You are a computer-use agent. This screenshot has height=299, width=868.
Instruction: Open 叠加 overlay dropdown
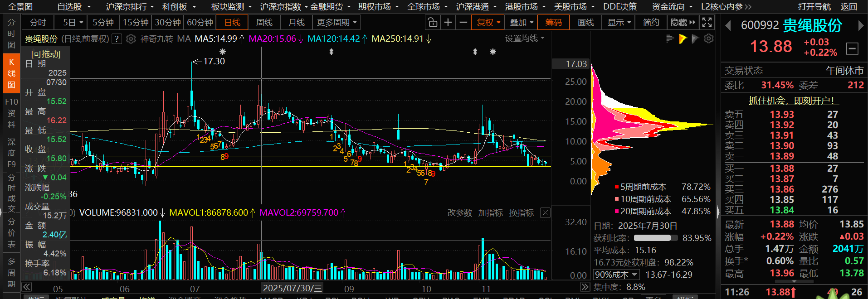(522, 22)
